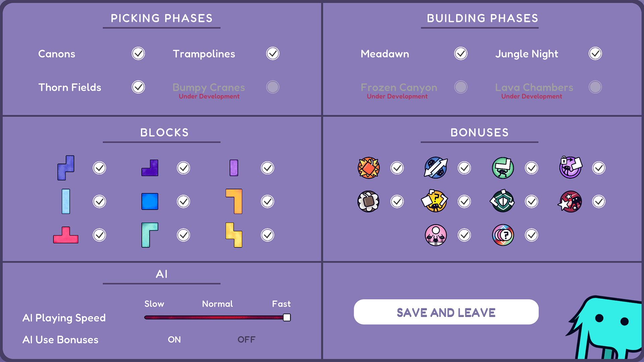The width and height of the screenshot is (644, 362).
Task: Click the green shield bonus icon
Action: [502, 201]
